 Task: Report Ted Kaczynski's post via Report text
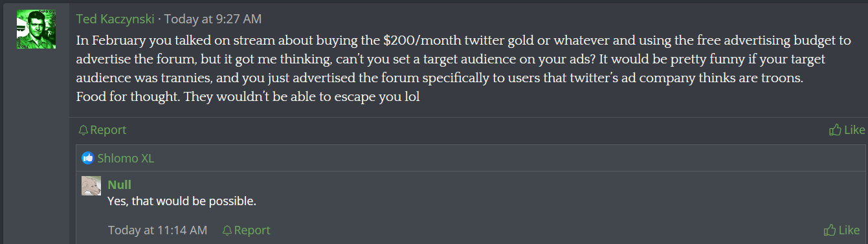[108, 130]
